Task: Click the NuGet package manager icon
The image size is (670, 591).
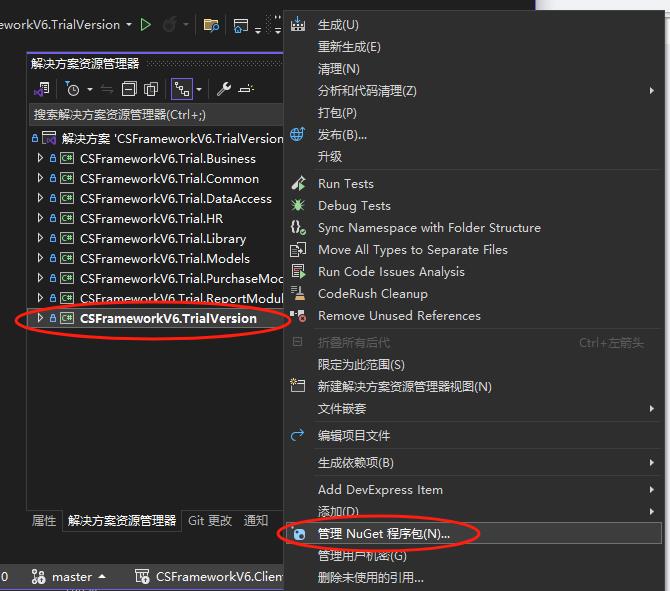Action: point(300,534)
